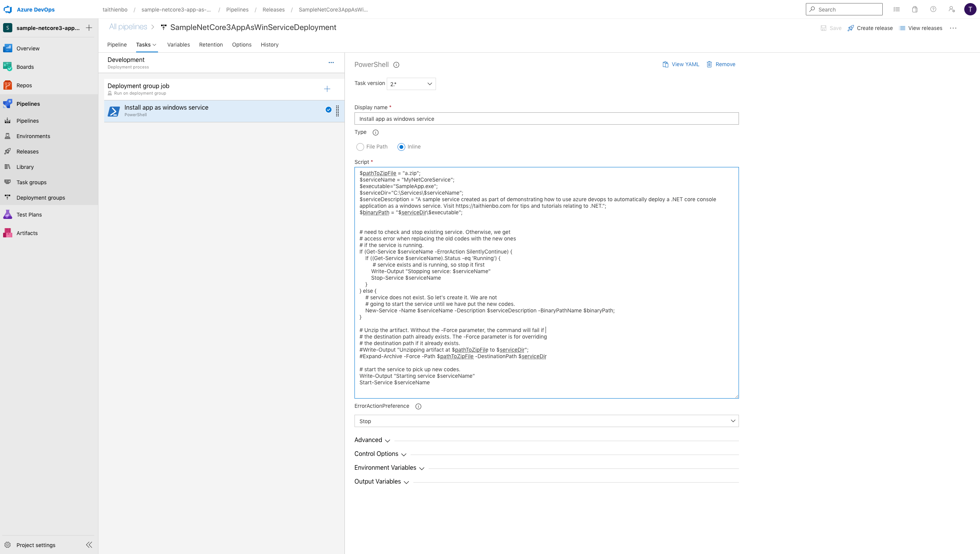The width and height of the screenshot is (980, 554).
Task: Expand the Control Options section
Action: 380,454
